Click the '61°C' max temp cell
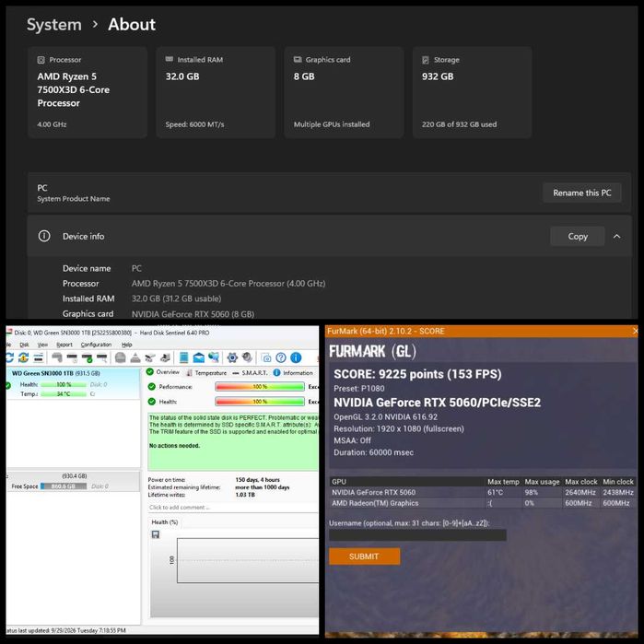Image resolution: width=644 pixels, height=644 pixels. 496,492
